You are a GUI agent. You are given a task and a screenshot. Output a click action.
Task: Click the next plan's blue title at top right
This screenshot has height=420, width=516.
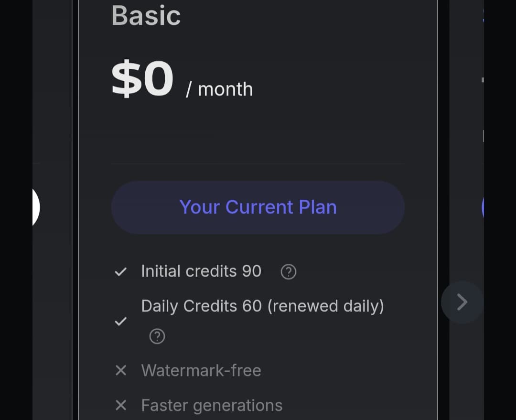coord(483,14)
